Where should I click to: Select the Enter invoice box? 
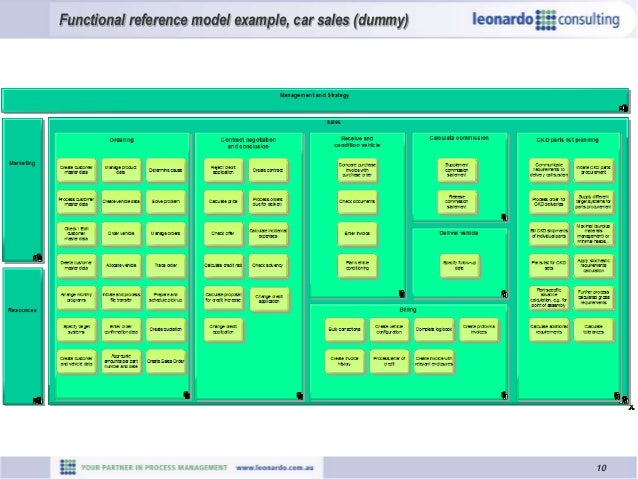[357, 234]
